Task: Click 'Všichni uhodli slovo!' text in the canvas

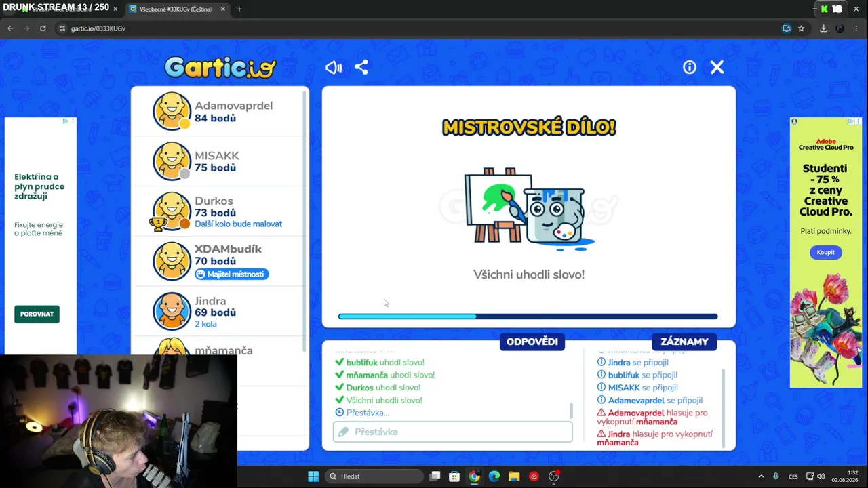Action: (x=529, y=274)
